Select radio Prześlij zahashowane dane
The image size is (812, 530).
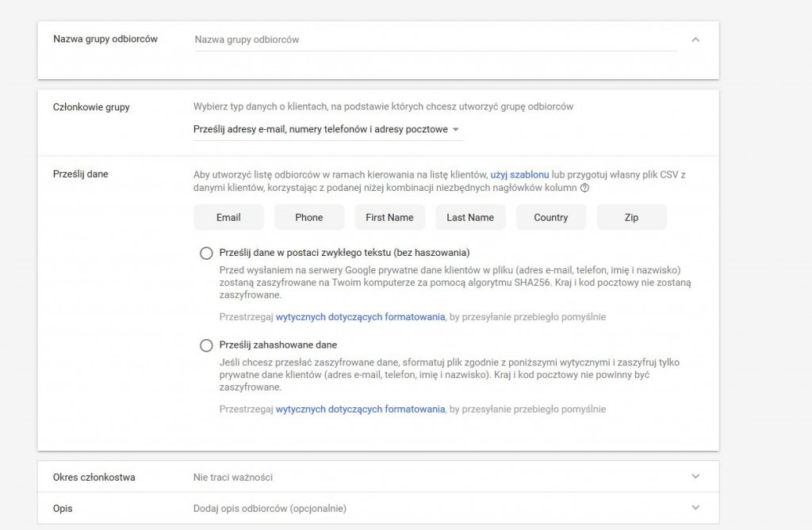coord(206,345)
